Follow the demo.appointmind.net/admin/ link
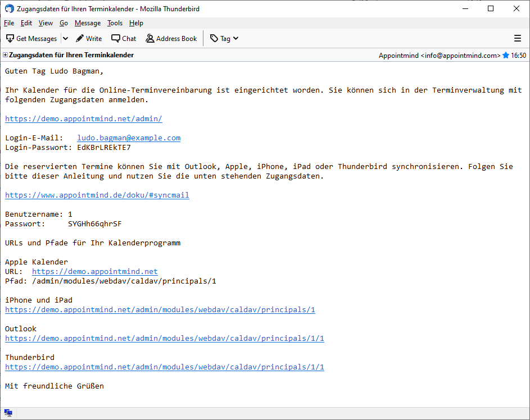 tap(84, 119)
